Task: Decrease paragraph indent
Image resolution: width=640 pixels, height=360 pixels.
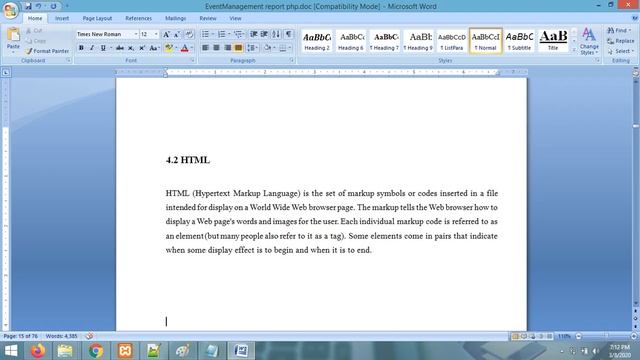Action: tap(254, 34)
